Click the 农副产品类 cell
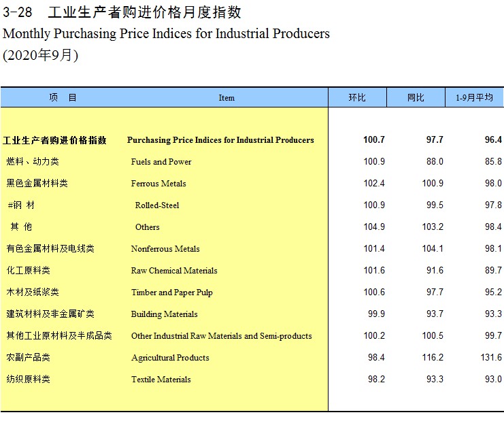504x434 pixels. tap(29, 358)
